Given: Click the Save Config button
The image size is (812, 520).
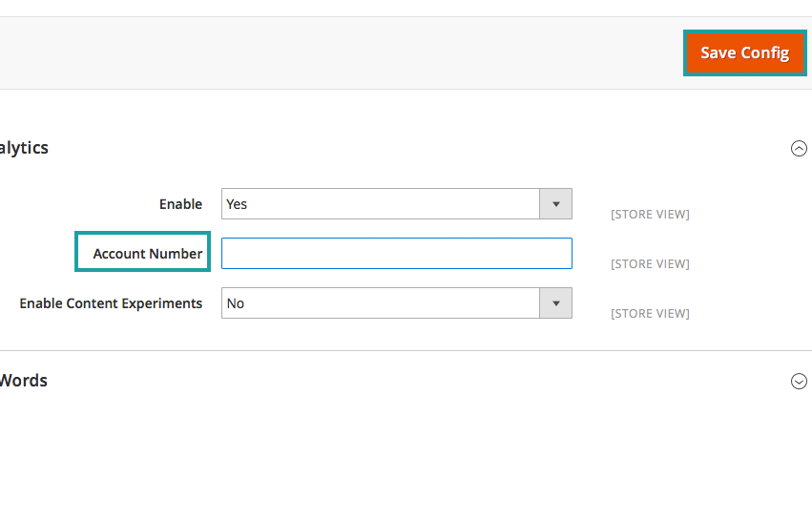Looking at the screenshot, I should click(x=744, y=52).
